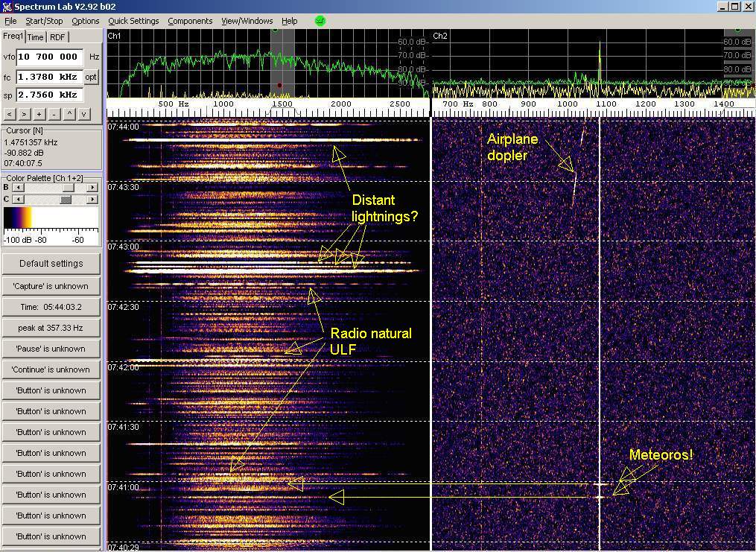Select the RDF tab
The height and width of the screenshot is (552, 756).
click(57, 37)
